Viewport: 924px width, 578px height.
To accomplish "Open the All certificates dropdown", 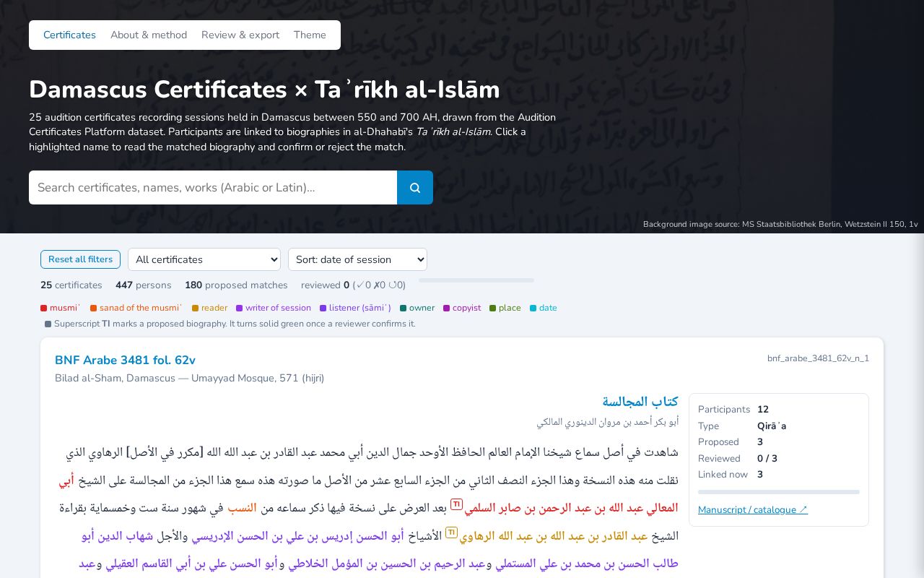I will point(204,259).
